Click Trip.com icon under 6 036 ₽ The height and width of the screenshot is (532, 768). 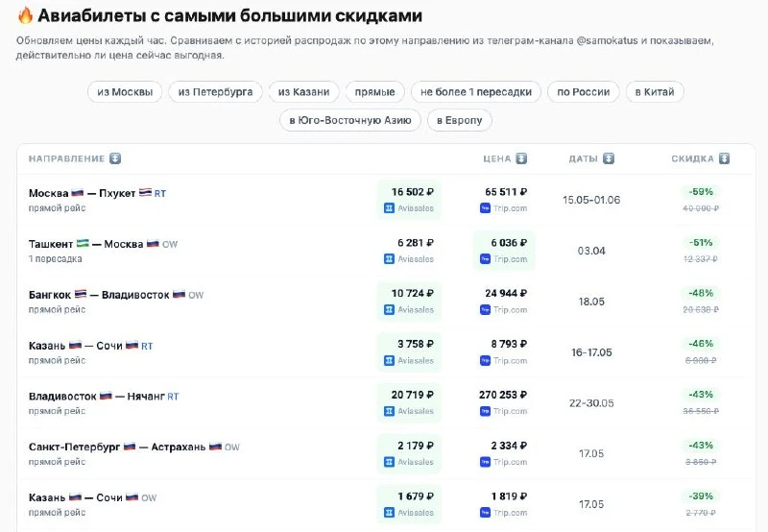click(x=485, y=259)
